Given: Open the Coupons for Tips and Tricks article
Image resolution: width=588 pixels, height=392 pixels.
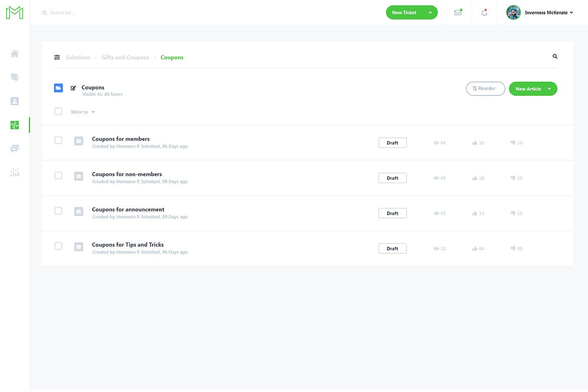Looking at the screenshot, I should (128, 245).
